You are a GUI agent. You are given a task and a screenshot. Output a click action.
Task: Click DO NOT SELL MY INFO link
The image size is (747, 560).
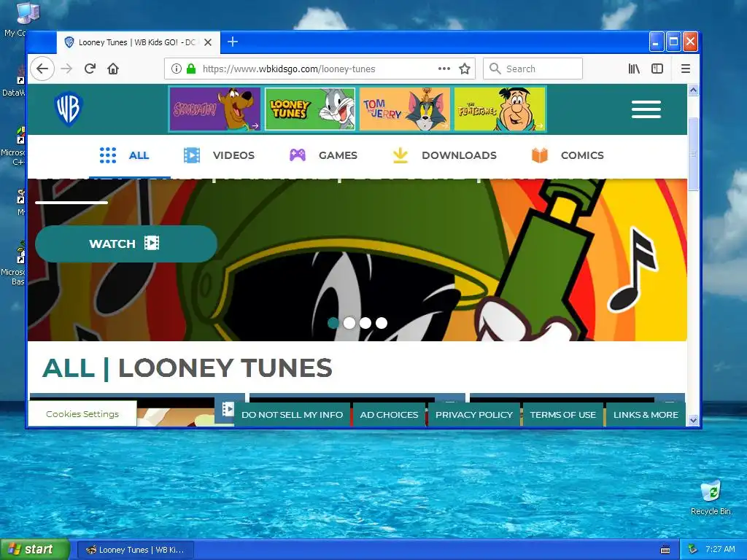(292, 415)
